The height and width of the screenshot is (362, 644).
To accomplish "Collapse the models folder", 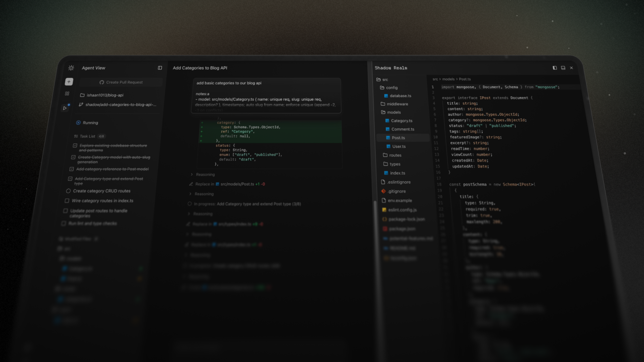I will pos(391,112).
